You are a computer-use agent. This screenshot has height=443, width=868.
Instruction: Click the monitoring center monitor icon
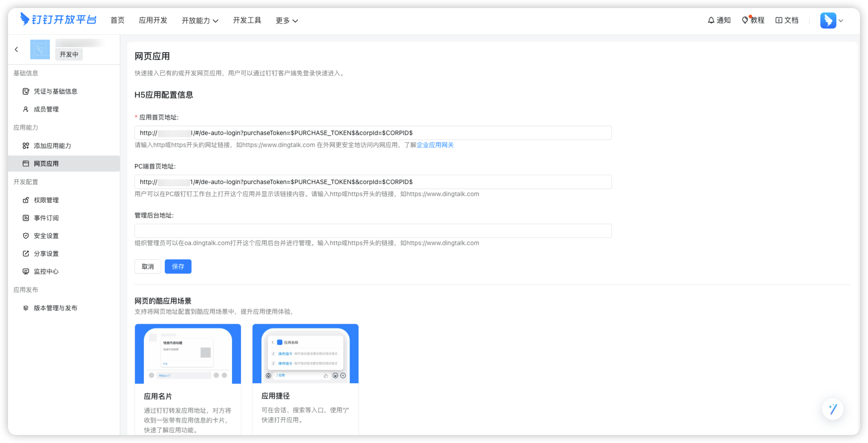click(x=26, y=271)
